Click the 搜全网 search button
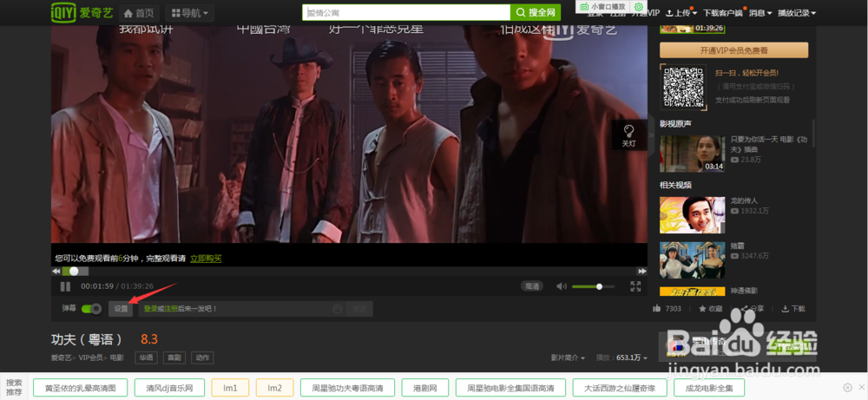Viewport: 868px width, 400px height. [x=536, y=12]
